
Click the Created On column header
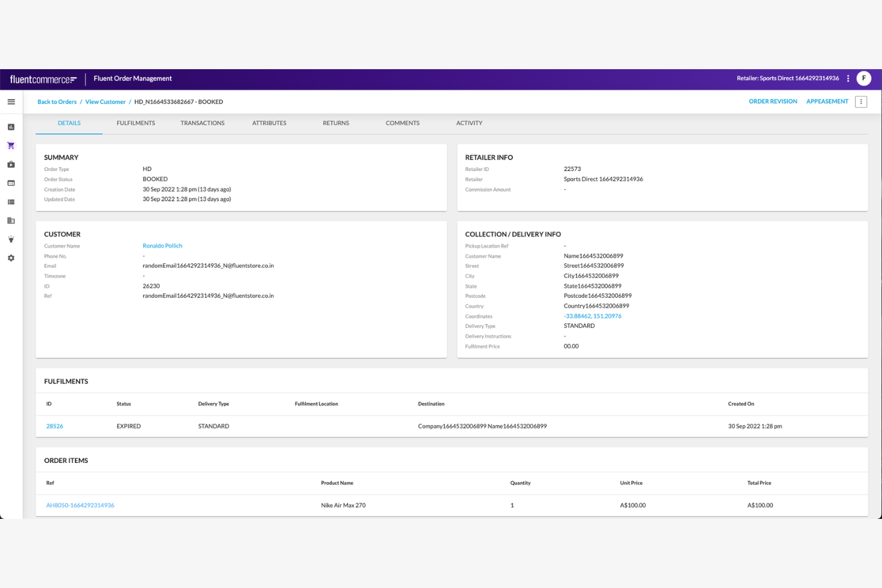click(x=741, y=404)
